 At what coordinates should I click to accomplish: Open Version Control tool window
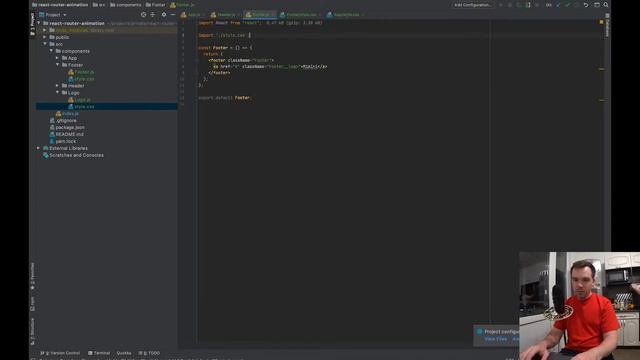pyautogui.click(x=60, y=353)
